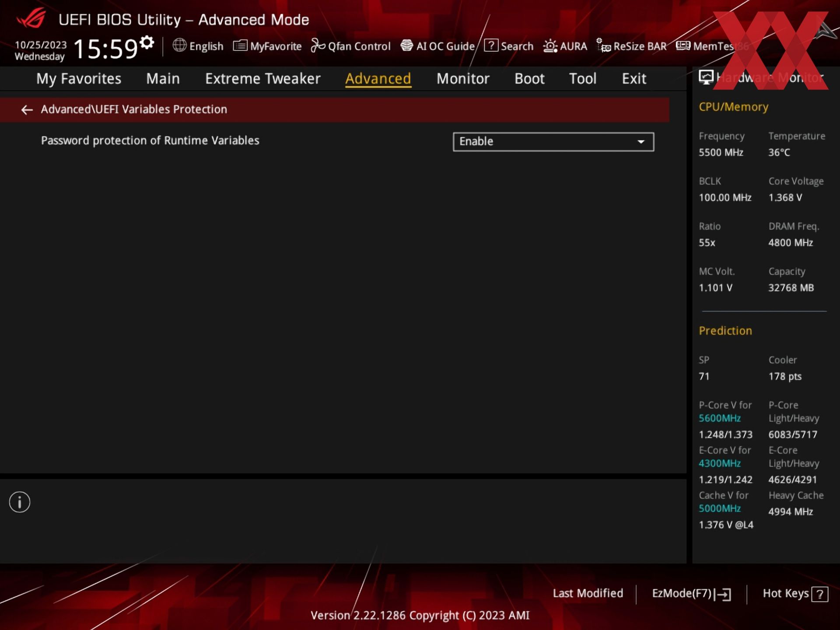
Task: Click the Hardware Monitor screen icon
Action: tap(706, 77)
